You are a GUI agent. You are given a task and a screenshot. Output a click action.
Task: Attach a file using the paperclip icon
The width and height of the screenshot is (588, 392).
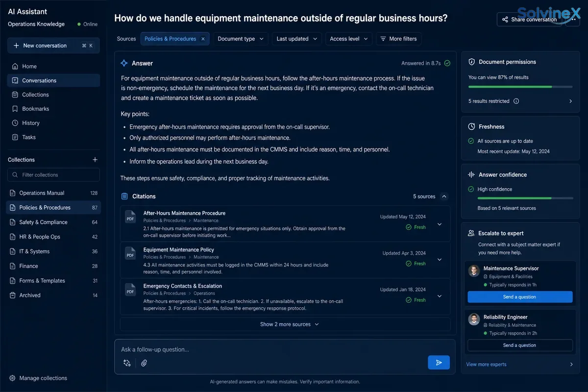(x=144, y=363)
